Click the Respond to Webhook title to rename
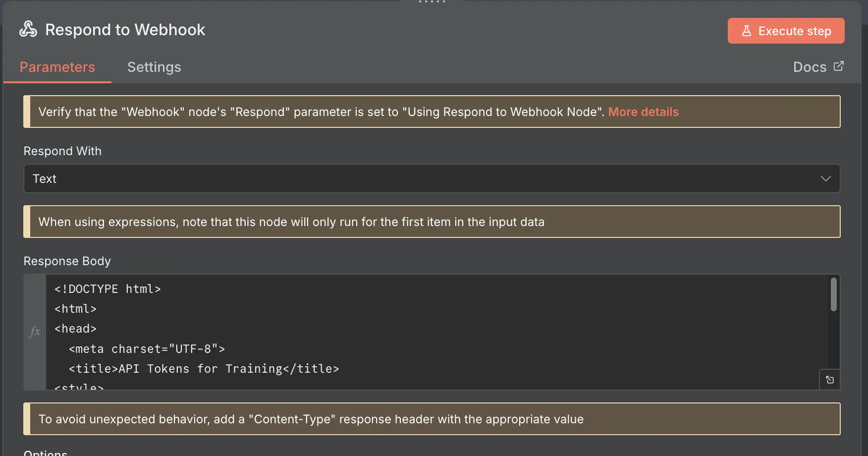 click(x=125, y=30)
